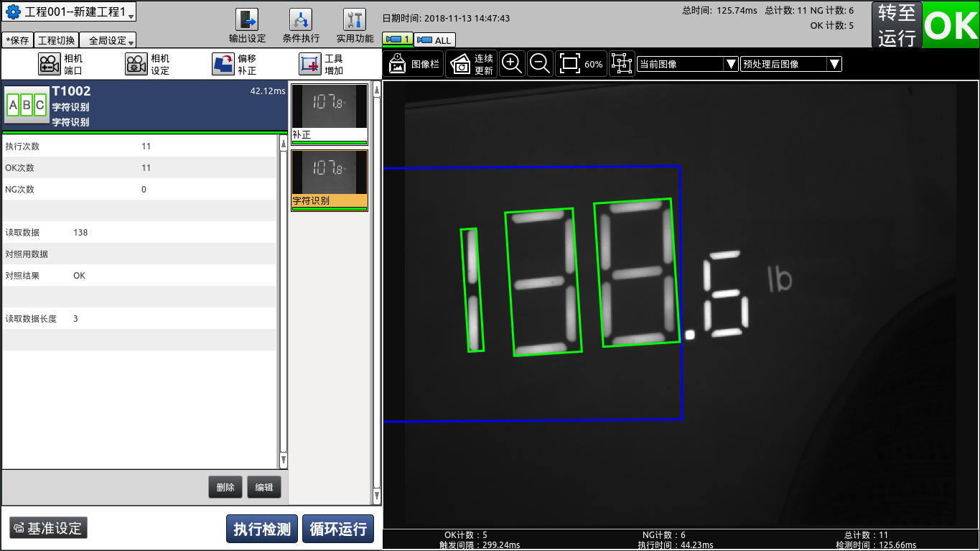The image size is (980, 551).
Task: Click 工程切换 project switch button
Action: point(56,40)
